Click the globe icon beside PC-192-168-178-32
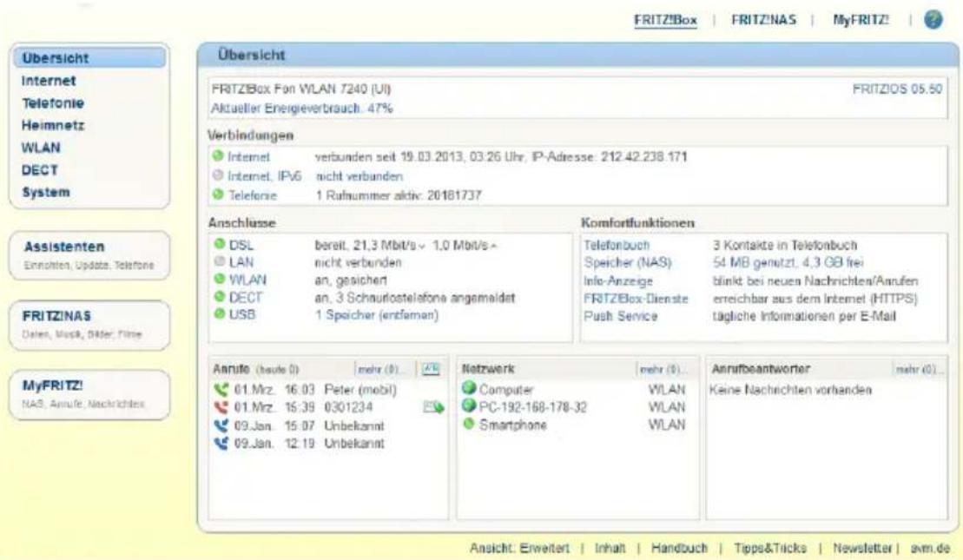 click(469, 405)
